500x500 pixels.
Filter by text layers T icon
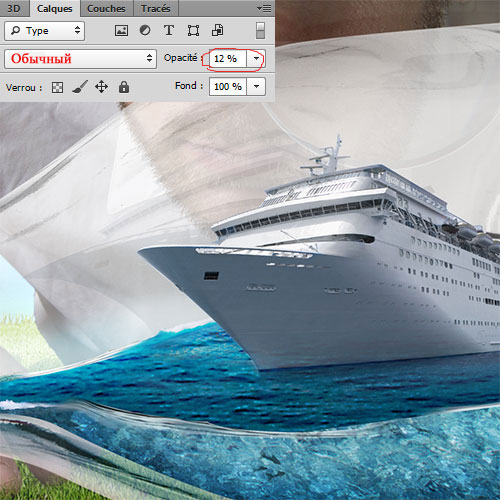coord(169,30)
